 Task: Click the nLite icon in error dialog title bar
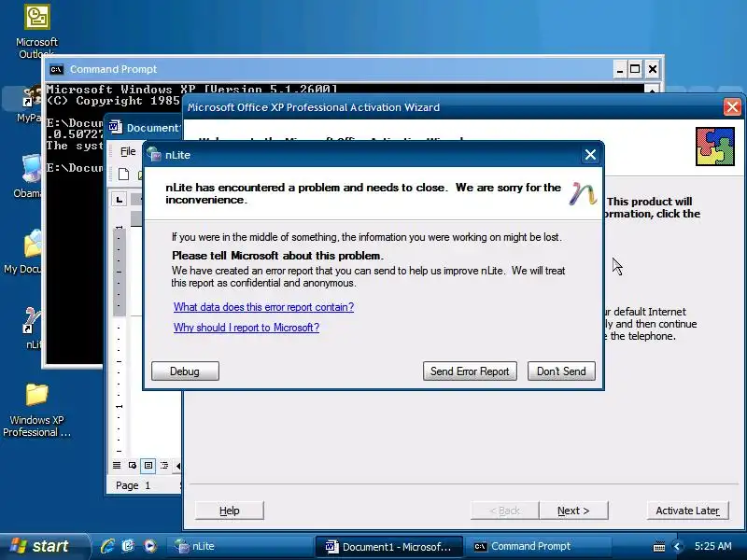tap(154, 155)
